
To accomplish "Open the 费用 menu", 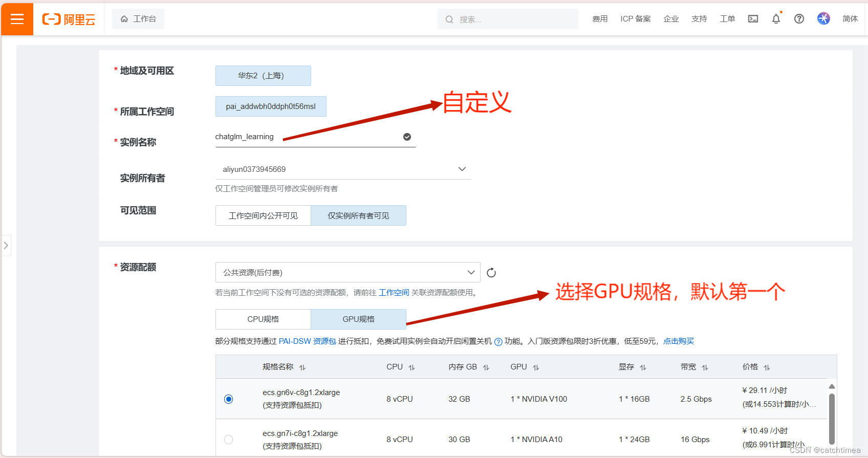I will coord(600,19).
